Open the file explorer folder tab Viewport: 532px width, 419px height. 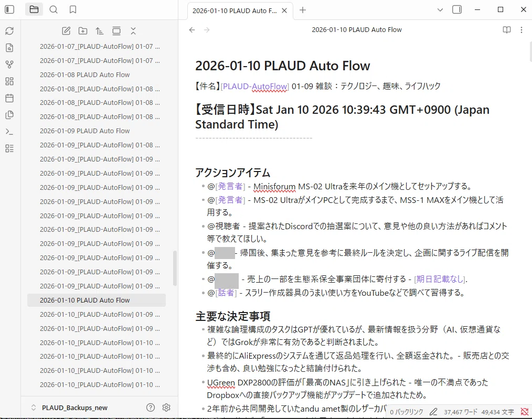(x=34, y=9)
